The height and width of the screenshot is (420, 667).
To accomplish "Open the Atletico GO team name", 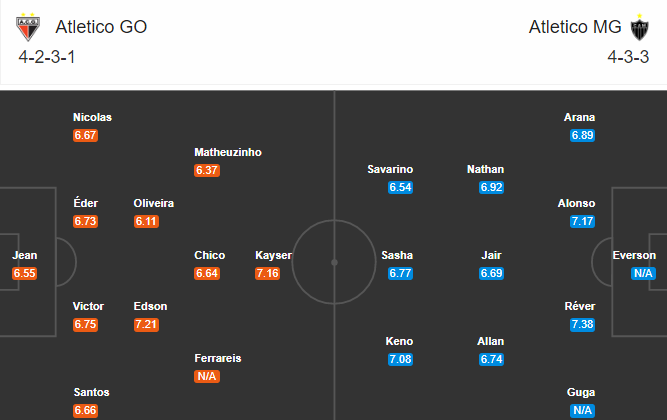I will click(x=101, y=27).
